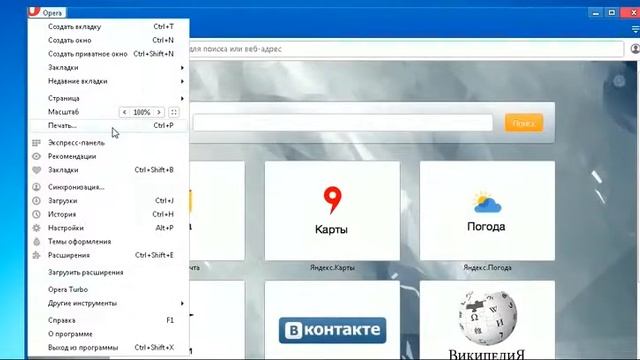Viewport: 640px width, 360px height.
Task: Select О программе menu entry
Action: [x=109, y=334]
